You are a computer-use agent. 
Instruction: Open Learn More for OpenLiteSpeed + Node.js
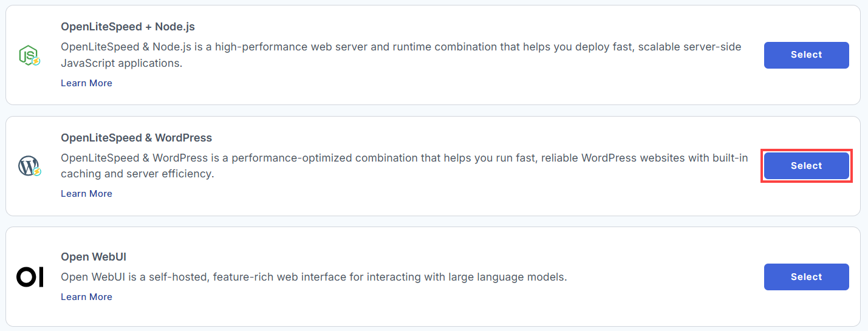[x=86, y=83]
